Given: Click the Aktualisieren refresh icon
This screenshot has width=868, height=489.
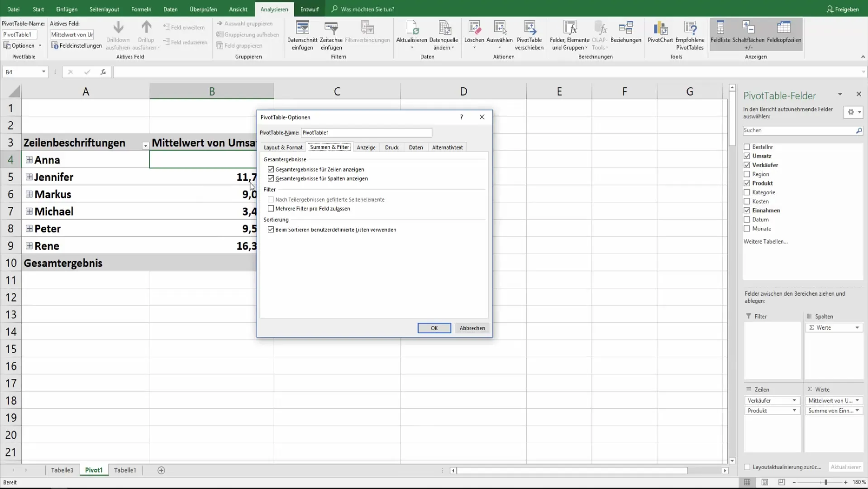Looking at the screenshot, I should pos(412,28).
